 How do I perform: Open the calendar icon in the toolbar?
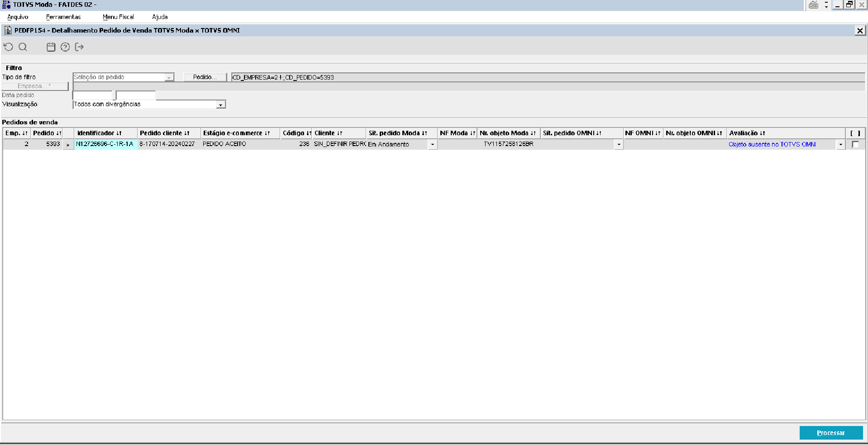(x=51, y=47)
